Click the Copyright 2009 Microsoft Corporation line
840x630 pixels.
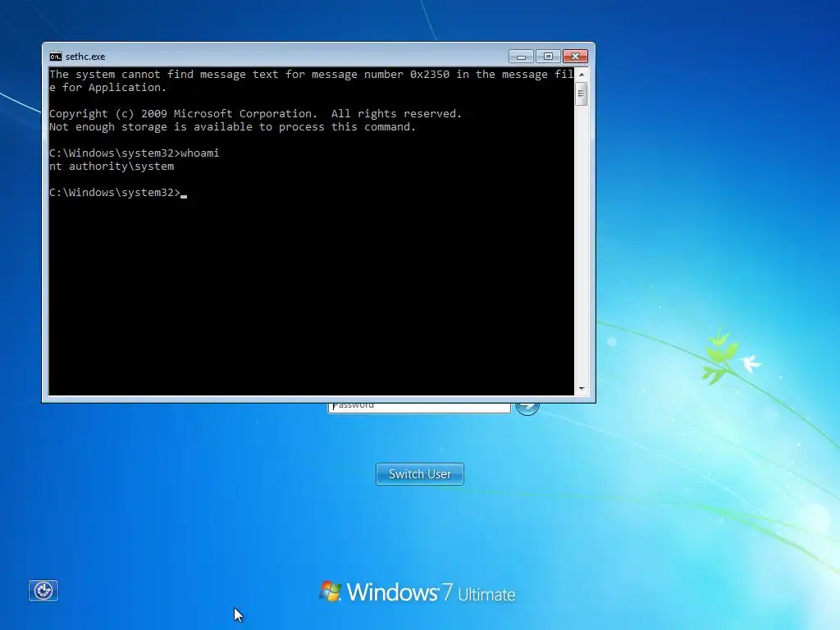[x=256, y=113]
